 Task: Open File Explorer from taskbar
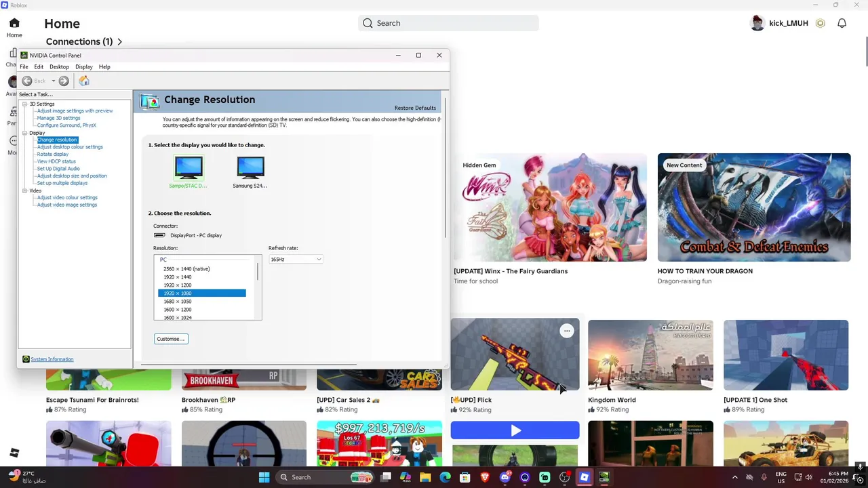[425, 477]
